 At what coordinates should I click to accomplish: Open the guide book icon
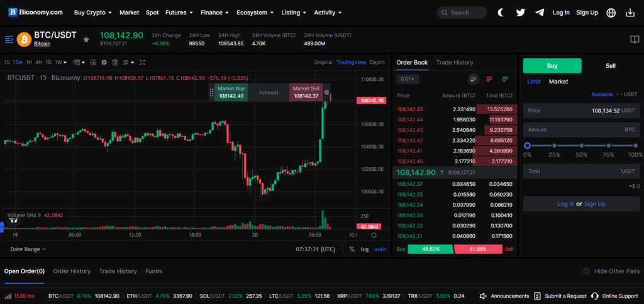tap(635, 40)
